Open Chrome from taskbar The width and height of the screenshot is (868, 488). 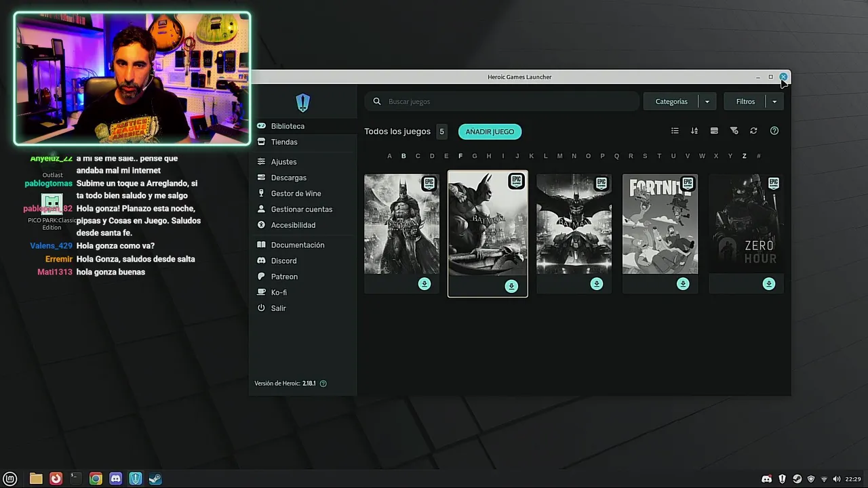click(x=96, y=479)
